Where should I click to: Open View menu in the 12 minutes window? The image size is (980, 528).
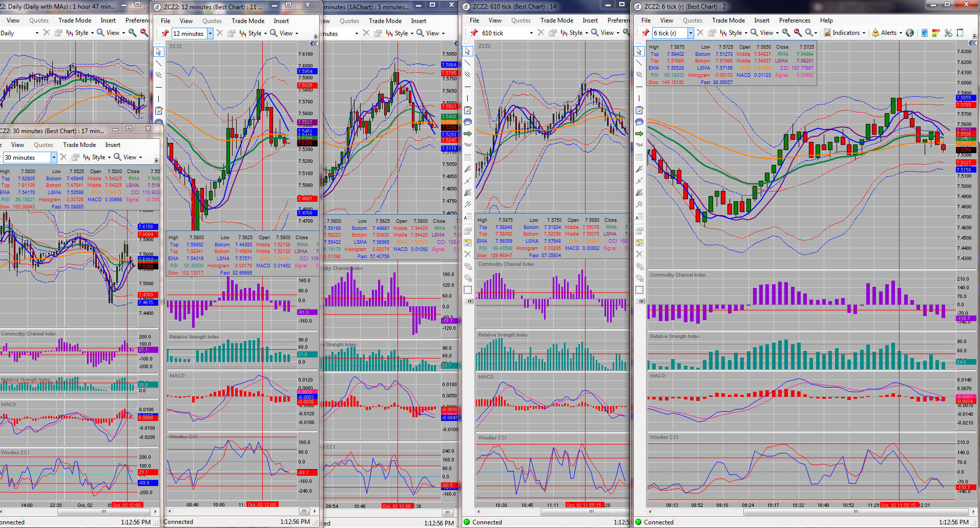coord(186,21)
